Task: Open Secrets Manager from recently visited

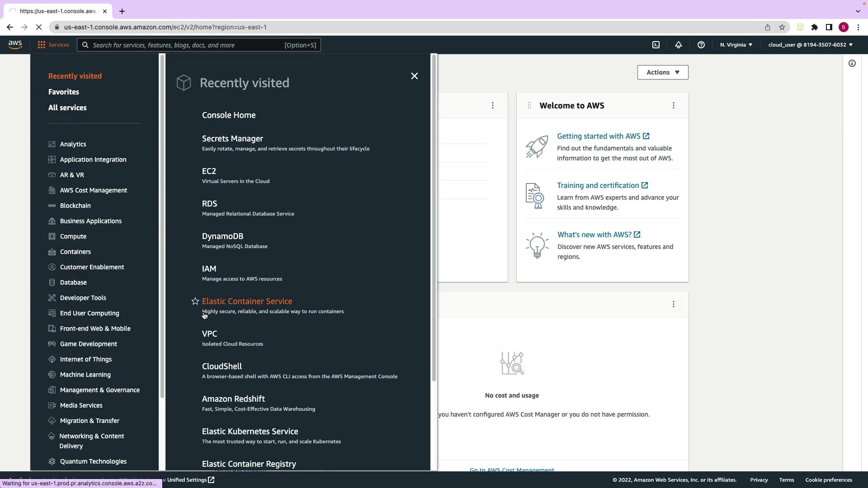Action: pos(232,139)
